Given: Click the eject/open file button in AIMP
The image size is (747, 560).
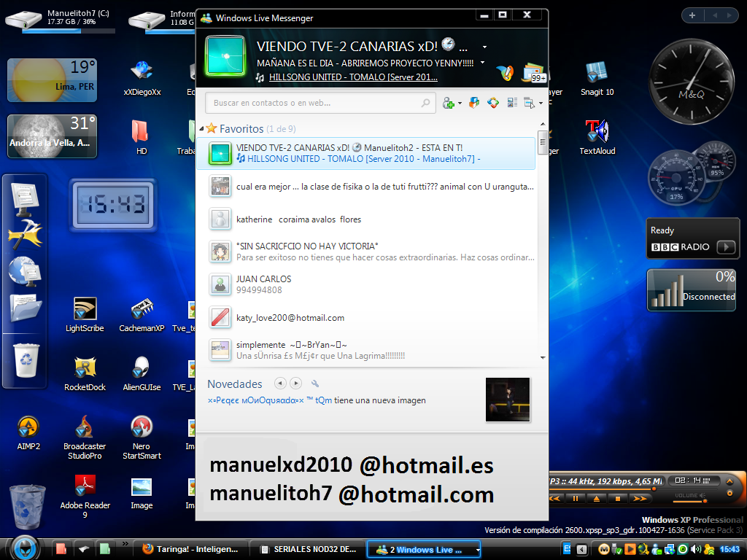Looking at the screenshot, I should (596, 499).
